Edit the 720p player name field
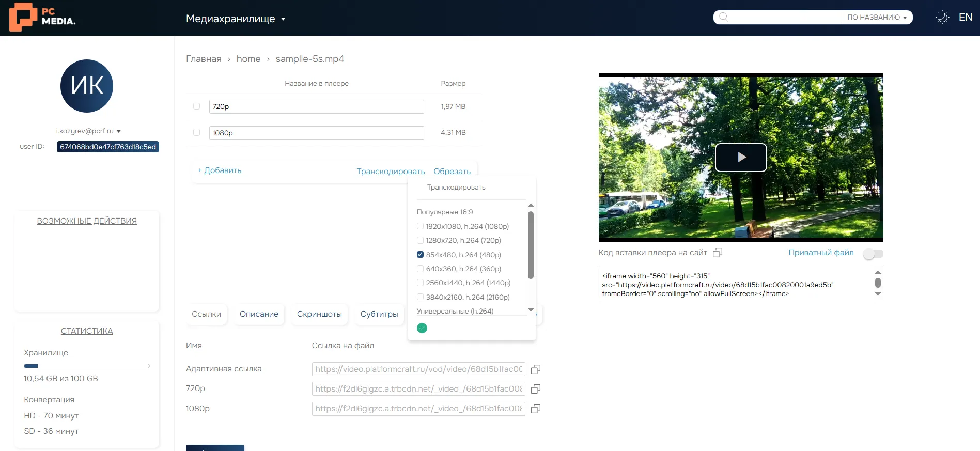Image resolution: width=980 pixels, height=451 pixels. click(316, 106)
